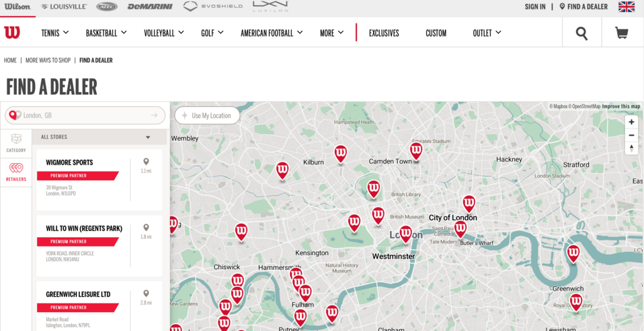The height and width of the screenshot is (331, 644).
Task: Click the map pin near Greenwich Royal Observatory
Action: coord(576,301)
